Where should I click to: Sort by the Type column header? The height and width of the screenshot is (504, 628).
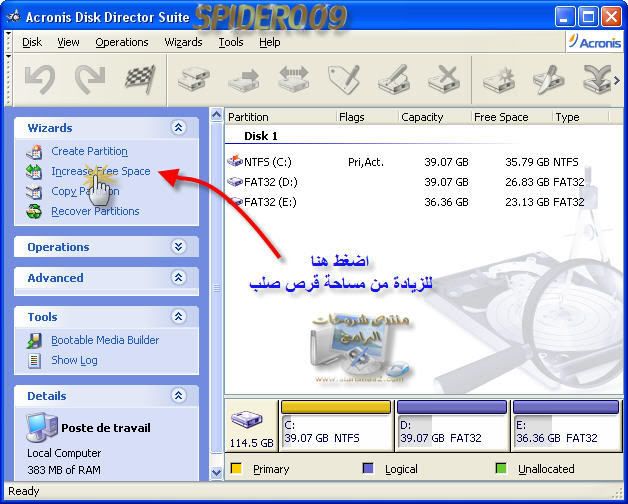(580, 117)
